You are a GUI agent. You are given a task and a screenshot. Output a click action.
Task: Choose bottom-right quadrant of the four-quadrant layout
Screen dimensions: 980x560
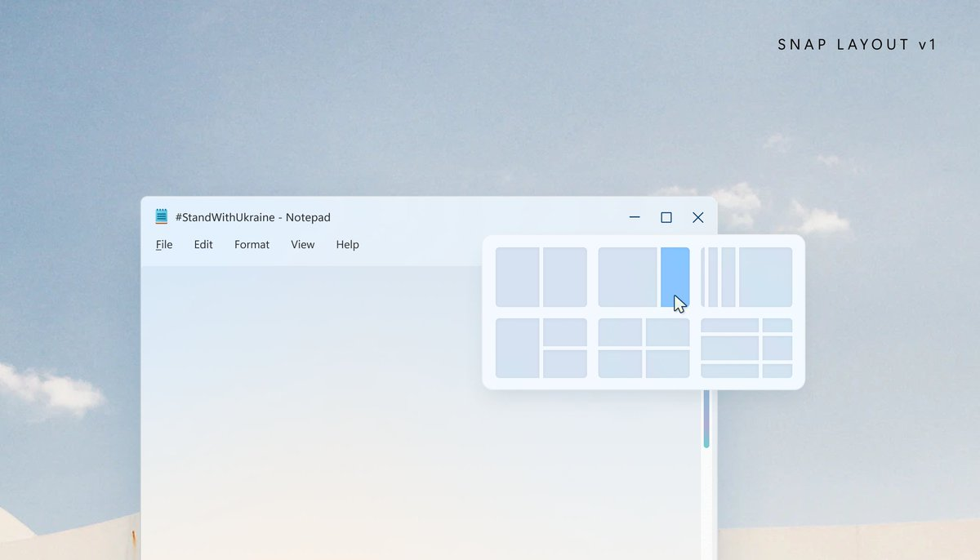pos(668,364)
